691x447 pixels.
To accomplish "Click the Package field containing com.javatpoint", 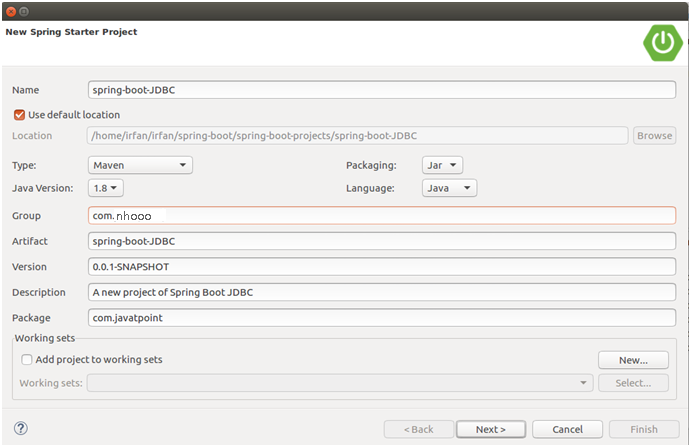I will pyautogui.click(x=382, y=318).
